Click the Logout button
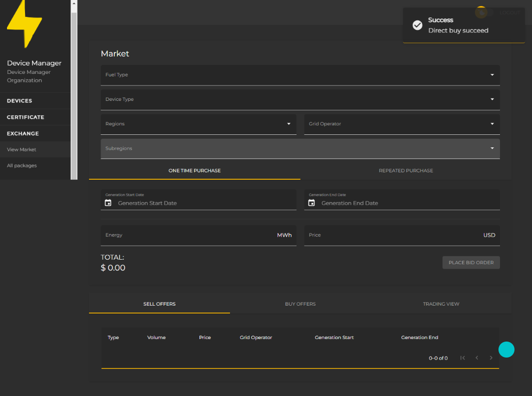 point(509,13)
